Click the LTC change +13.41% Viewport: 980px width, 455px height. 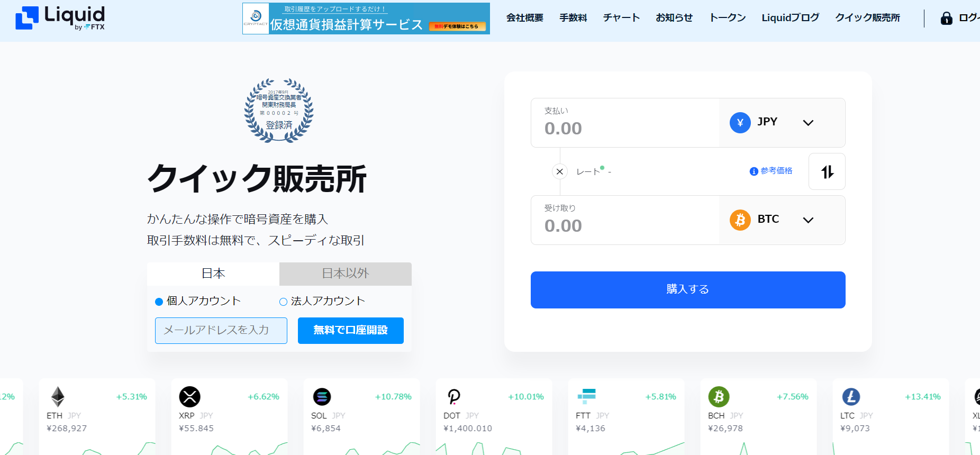pyautogui.click(x=923, y=397)
